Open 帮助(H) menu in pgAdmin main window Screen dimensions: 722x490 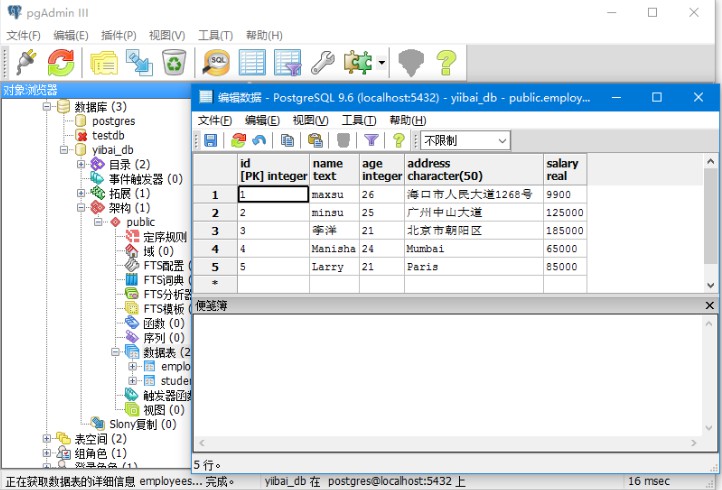click(x=264, y=35)
